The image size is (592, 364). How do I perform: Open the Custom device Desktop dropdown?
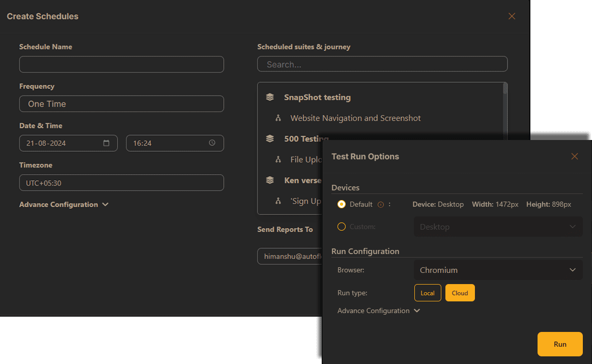498,227
